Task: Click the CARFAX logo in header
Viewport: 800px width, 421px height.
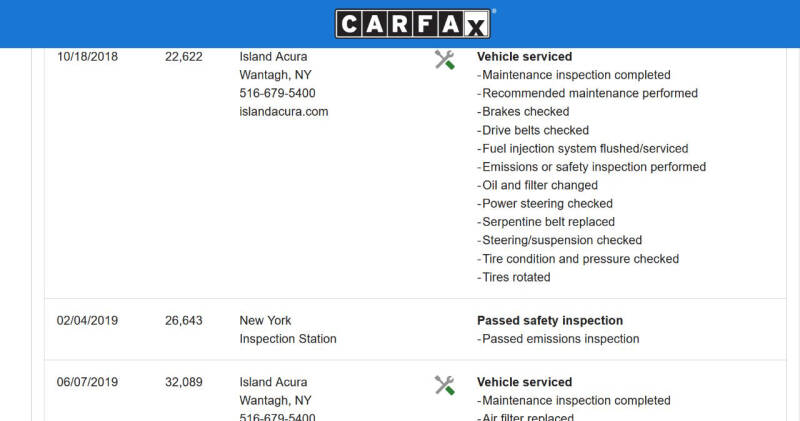Action: [x=413, y=23]
